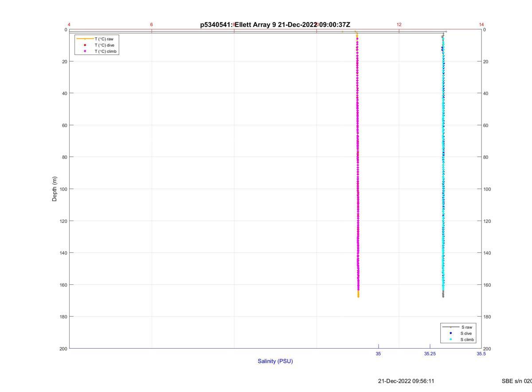Screen dimensions: 532x392
Task: Click the right depth axis tick label 160
Action: 487,285
